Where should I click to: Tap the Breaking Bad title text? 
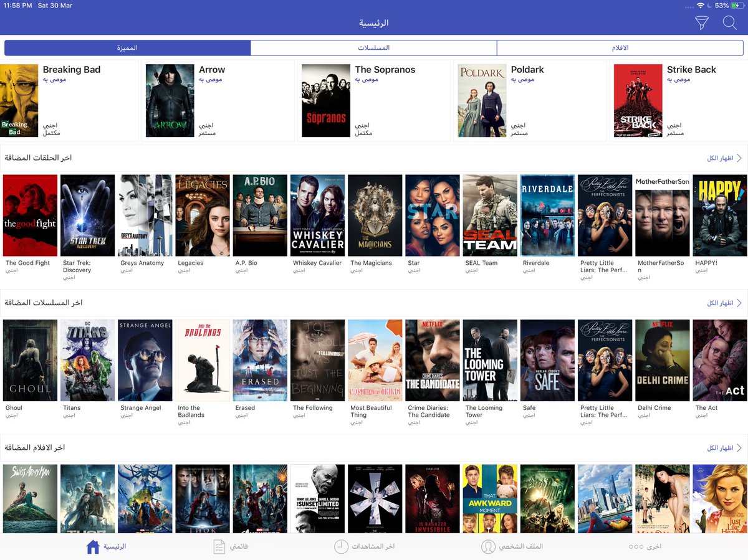click(x=72, y=70)
